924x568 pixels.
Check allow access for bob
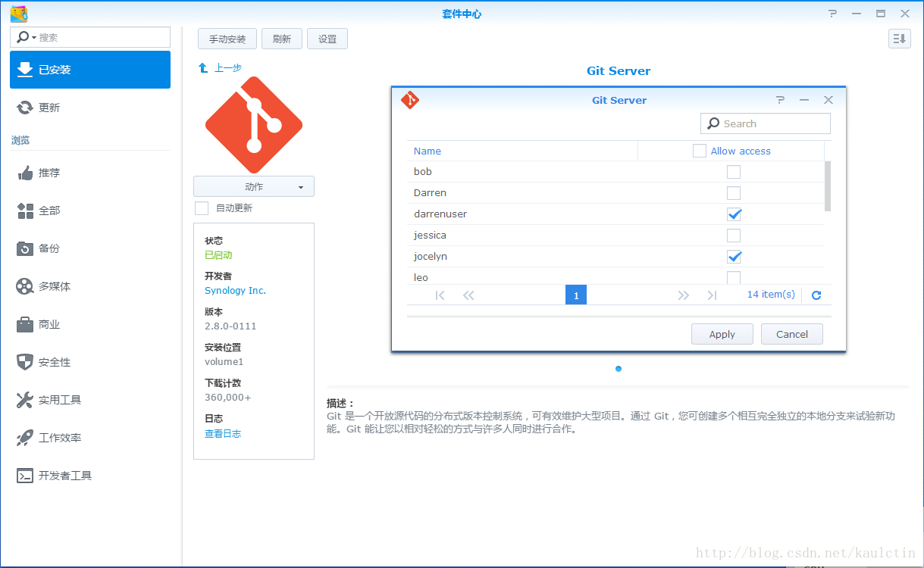[x=734, y=172]
